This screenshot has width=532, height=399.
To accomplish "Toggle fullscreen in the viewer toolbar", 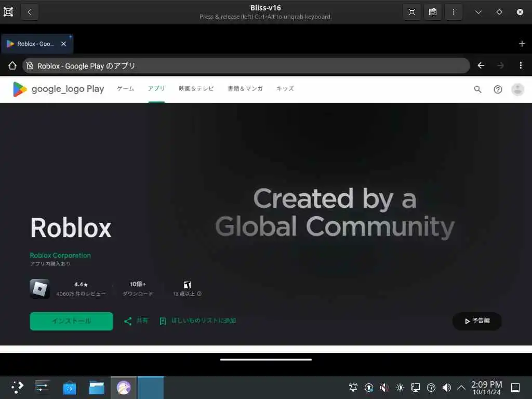I will (412, 12).
